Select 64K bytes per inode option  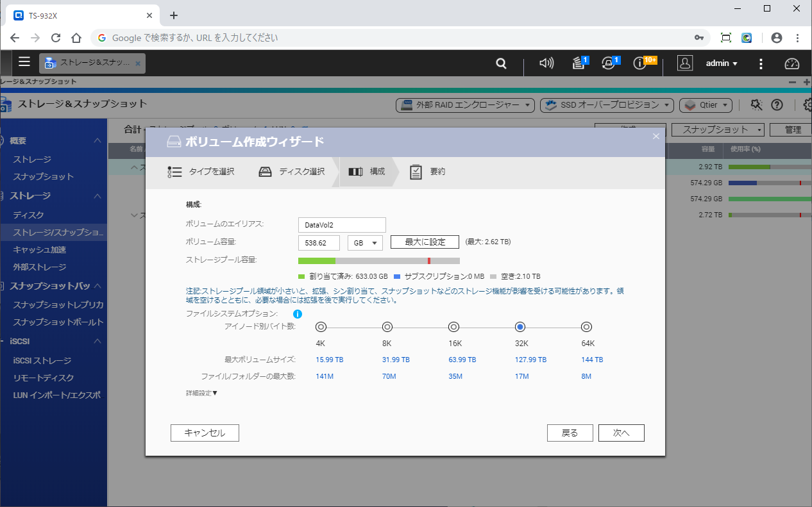coord(586,327)
